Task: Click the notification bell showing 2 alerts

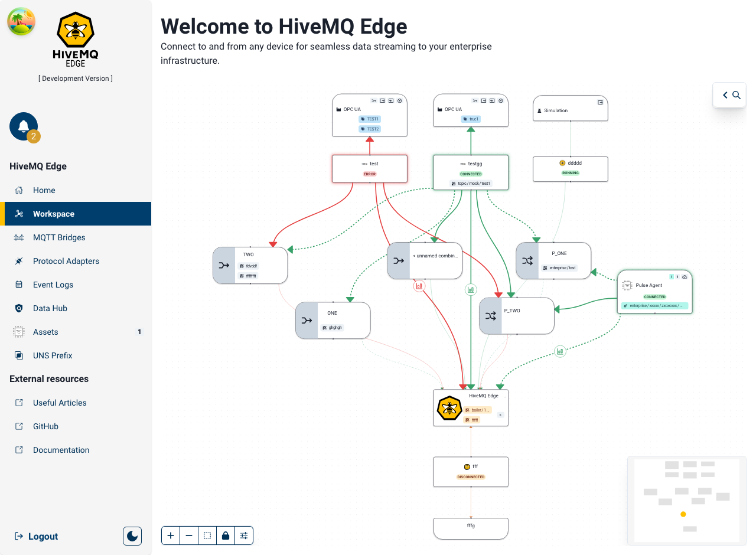Action: coord(22,126)
